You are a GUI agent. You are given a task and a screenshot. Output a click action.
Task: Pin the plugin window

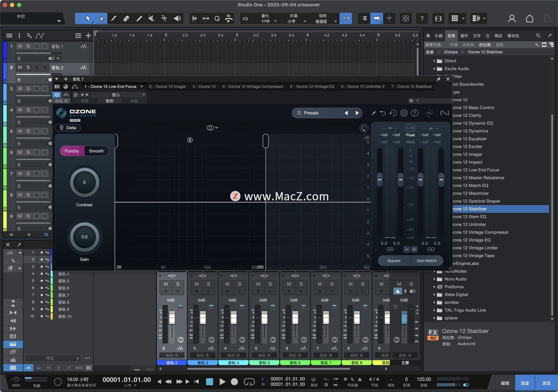439,79
